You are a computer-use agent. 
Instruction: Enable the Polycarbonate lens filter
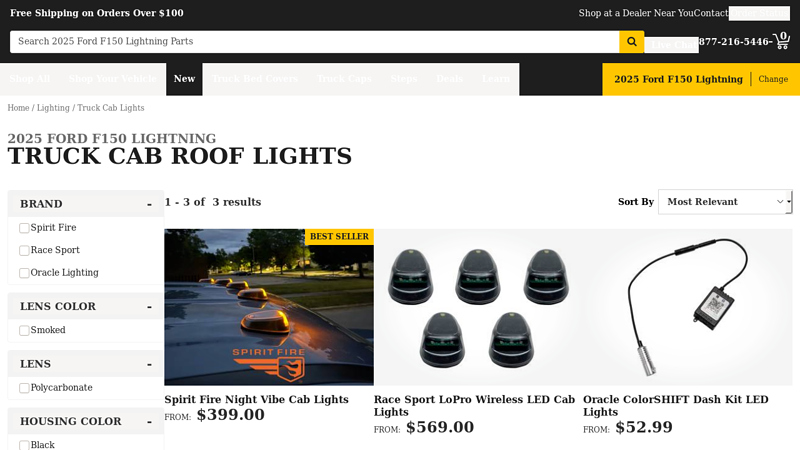(24, 388)
